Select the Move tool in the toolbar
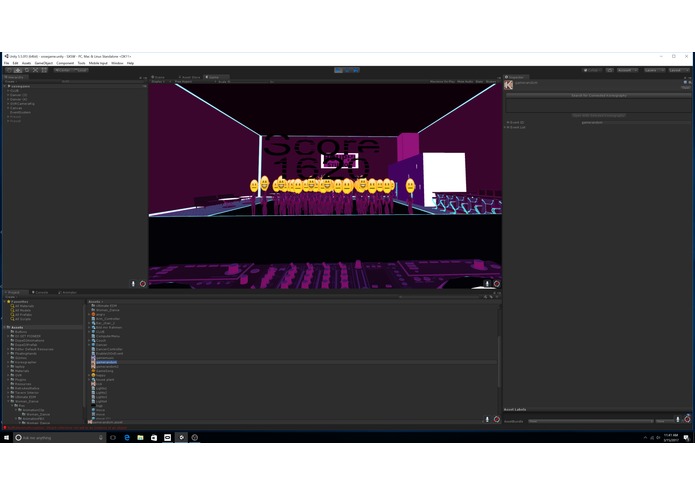This screenshot has height=494, width=695. coord(18,70)
